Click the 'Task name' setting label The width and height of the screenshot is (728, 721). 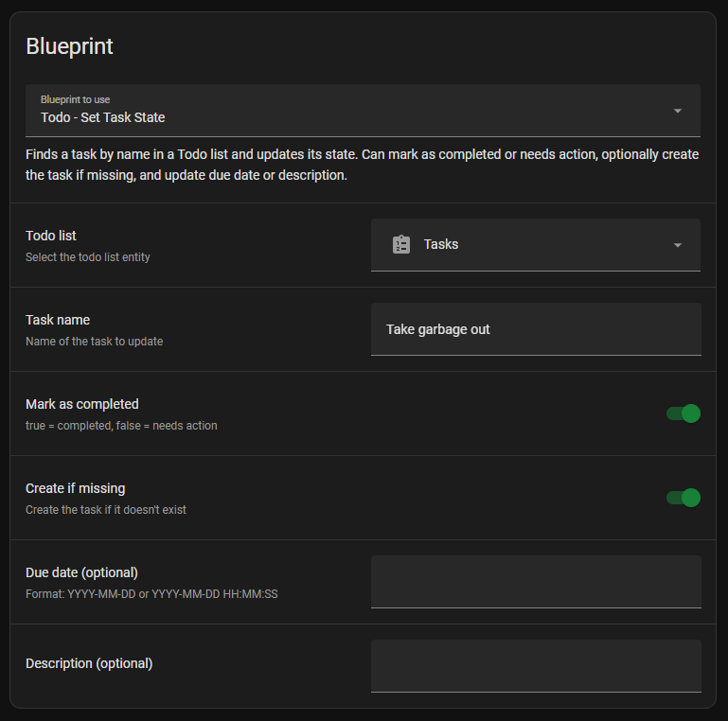tap(58, 320)
